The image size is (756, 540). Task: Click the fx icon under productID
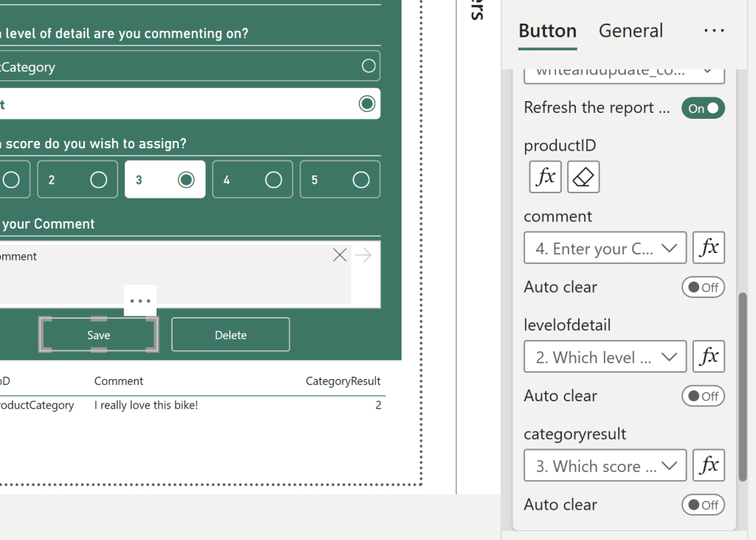(546, 177)
